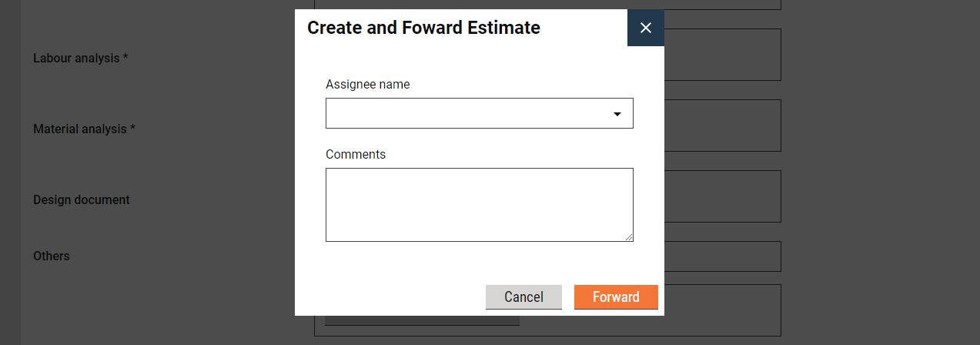Click the partial field at the top edge
The height and width of the screenshot is (345, 980).
722,5
